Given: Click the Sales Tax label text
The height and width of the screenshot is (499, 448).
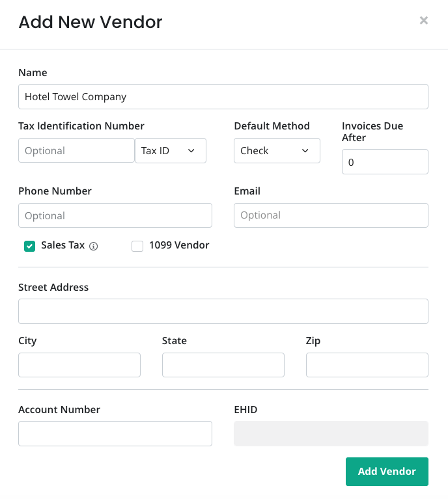Looking at the screenshot, I should pyautogui.click(x=63, y=245).
